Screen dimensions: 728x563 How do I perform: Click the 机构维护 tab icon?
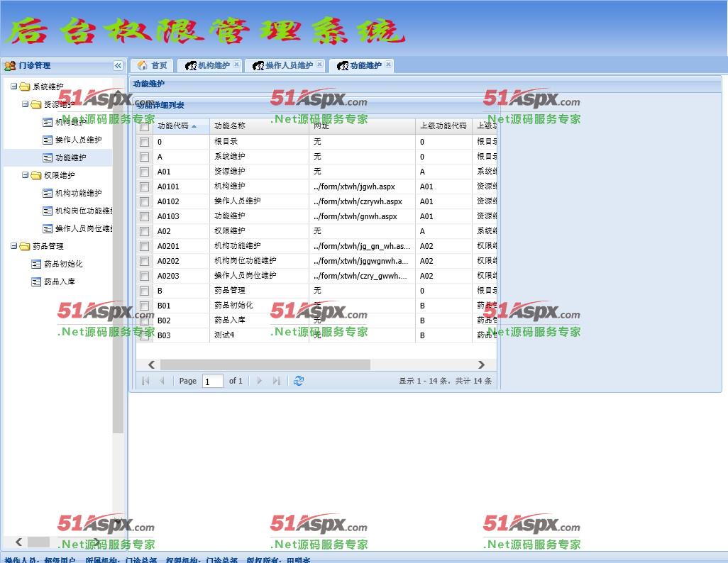tap(190, 65)
